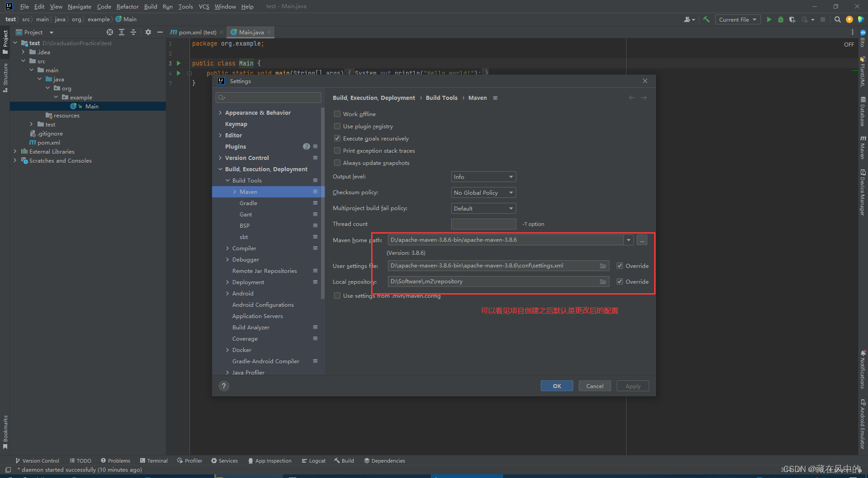The image size is (868, 478).
Task: Run the current file
Action: (x=769, y=19)
